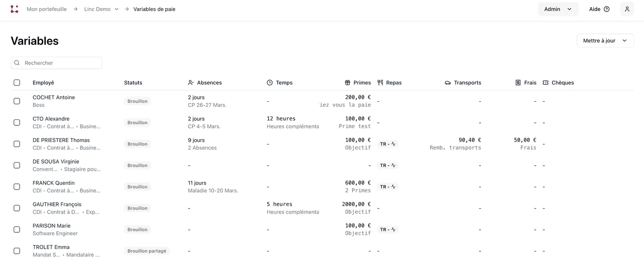The image size is (644, 266).
Task: Open employee GAUTHIER François
Action: click(57, 205)
